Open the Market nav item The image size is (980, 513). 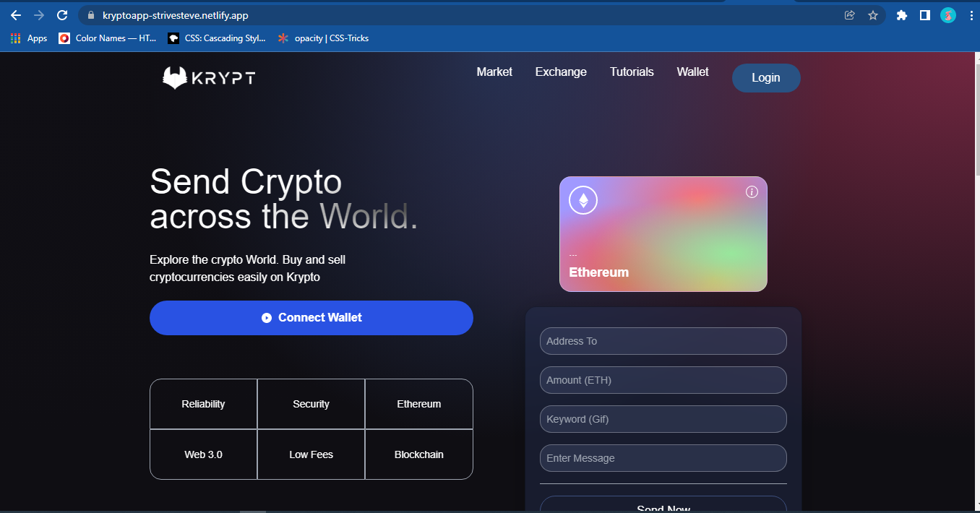pos(494,72)
